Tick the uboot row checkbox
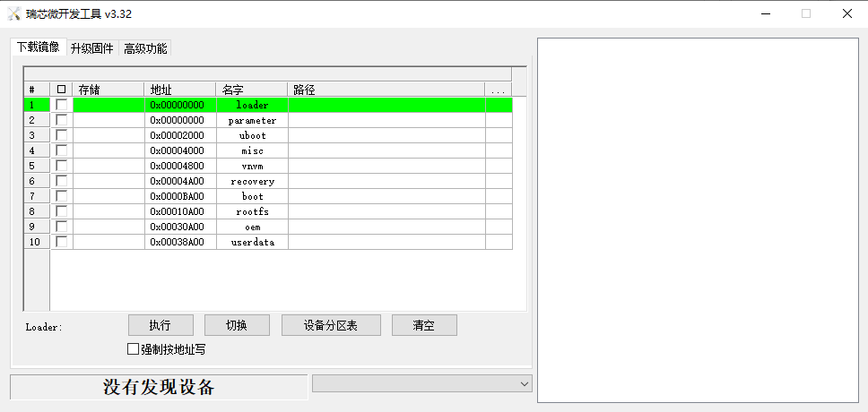 [62, 135]
